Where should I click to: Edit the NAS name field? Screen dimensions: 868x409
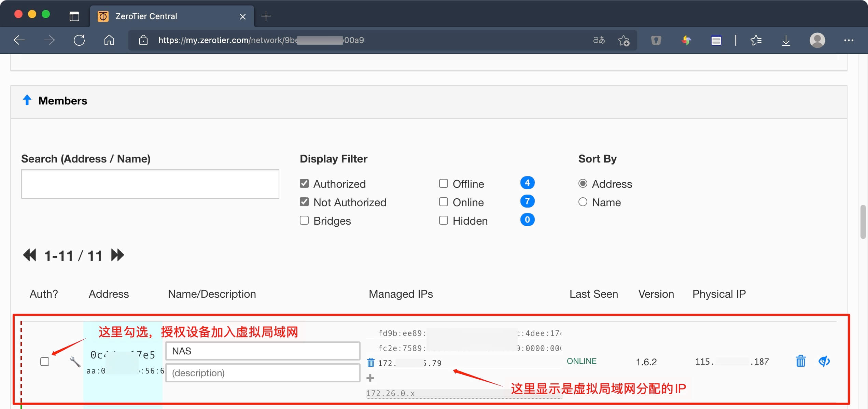263,351
